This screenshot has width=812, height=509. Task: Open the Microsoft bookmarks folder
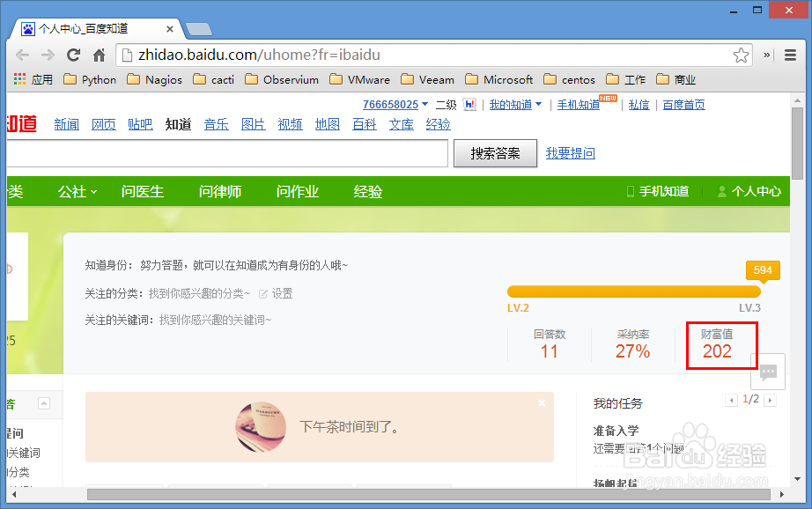click(x=498, y=79)
